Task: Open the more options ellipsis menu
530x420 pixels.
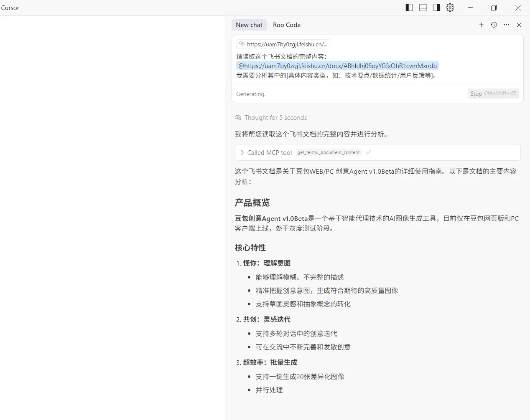Action: pos(507,25)
